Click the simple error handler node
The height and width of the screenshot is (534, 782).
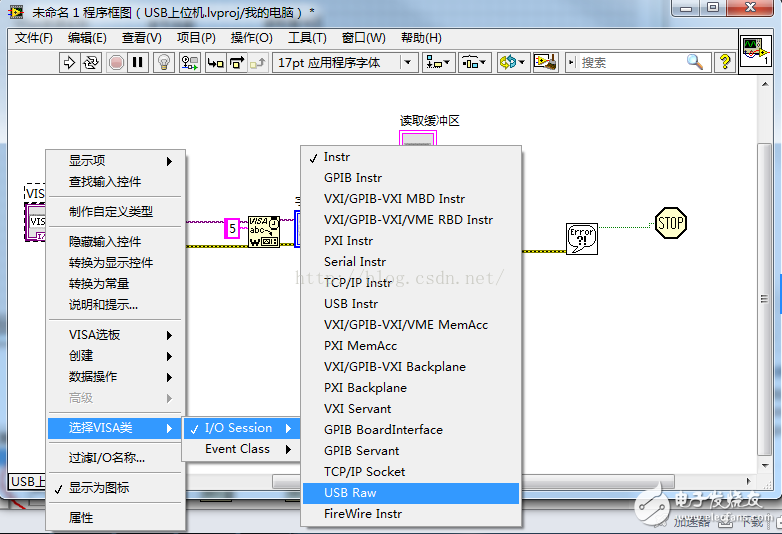(x=581, y=238)
